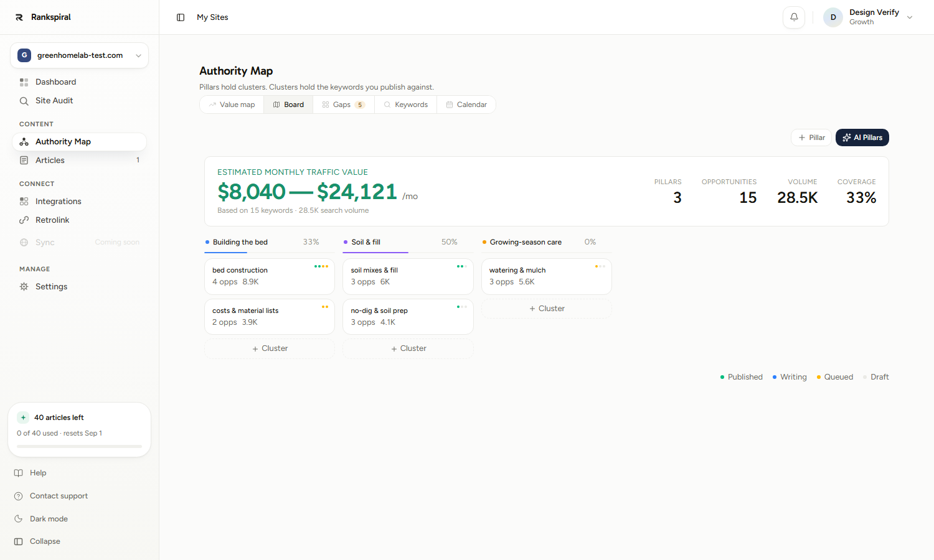
Task: Click the Design Verify avatar
Action: click(833, 17)
